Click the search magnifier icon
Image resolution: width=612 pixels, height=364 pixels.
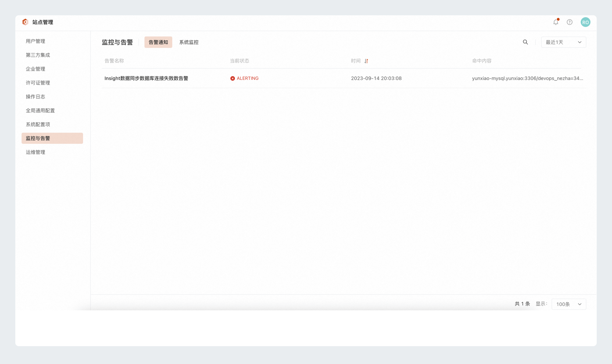tap(525, 42)
